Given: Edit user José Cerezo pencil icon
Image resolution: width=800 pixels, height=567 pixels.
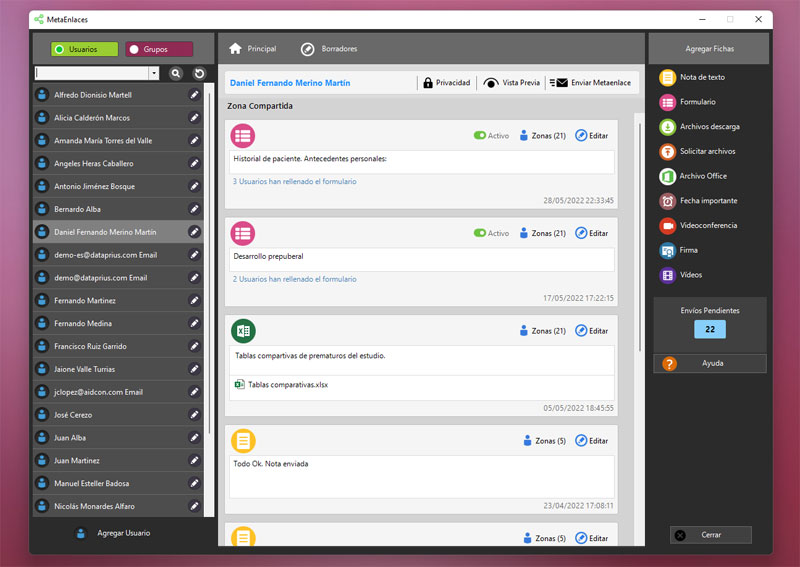Looking at the screenshot, I should click(194, 414).
